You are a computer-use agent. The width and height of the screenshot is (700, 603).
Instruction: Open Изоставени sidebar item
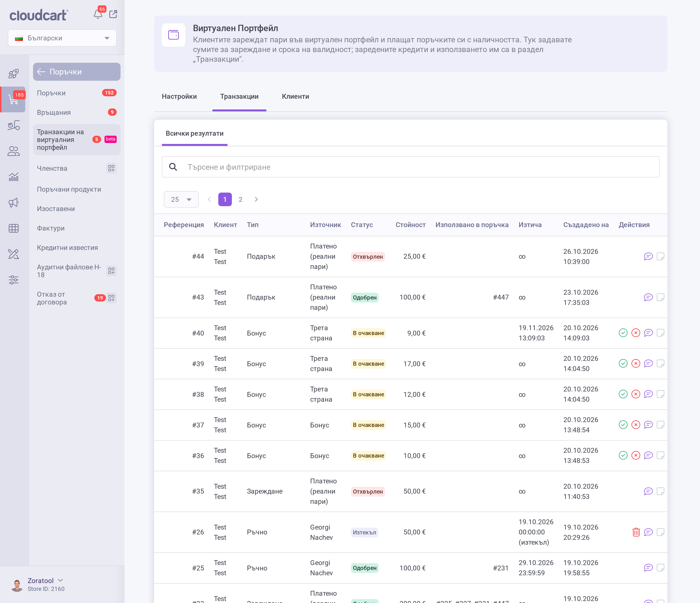(77, 209)
